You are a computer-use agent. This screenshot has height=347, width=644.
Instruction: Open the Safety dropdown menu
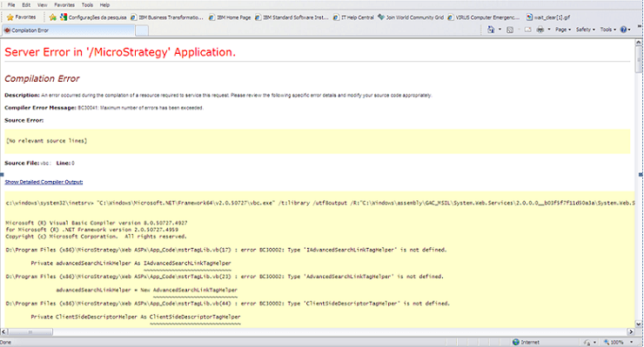click(x=586, y=30)
